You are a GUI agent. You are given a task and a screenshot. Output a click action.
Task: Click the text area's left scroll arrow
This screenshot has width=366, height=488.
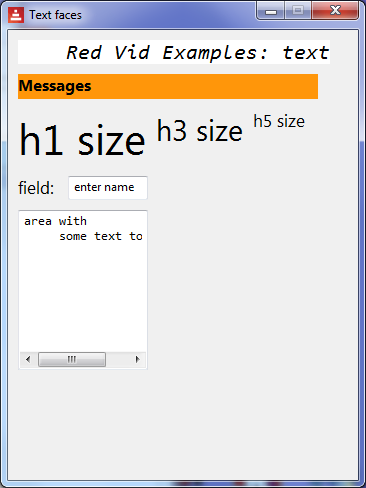28,359
